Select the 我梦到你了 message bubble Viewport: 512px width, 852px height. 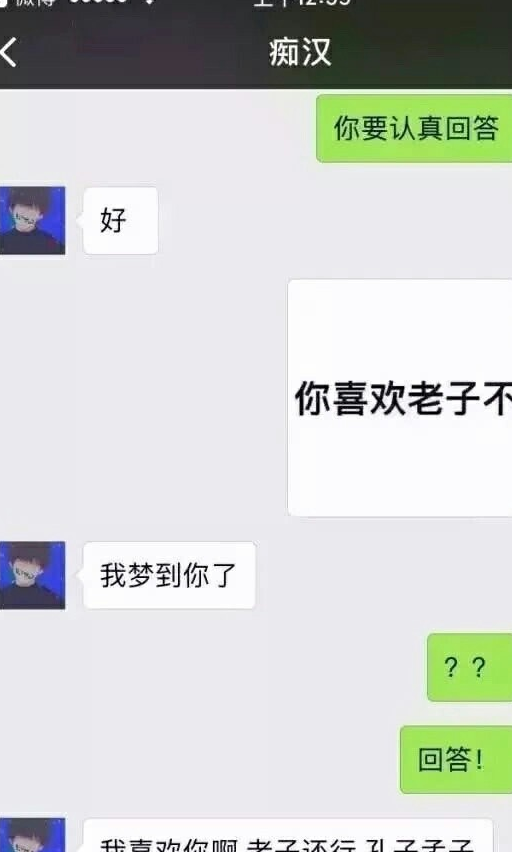point(169,575)
